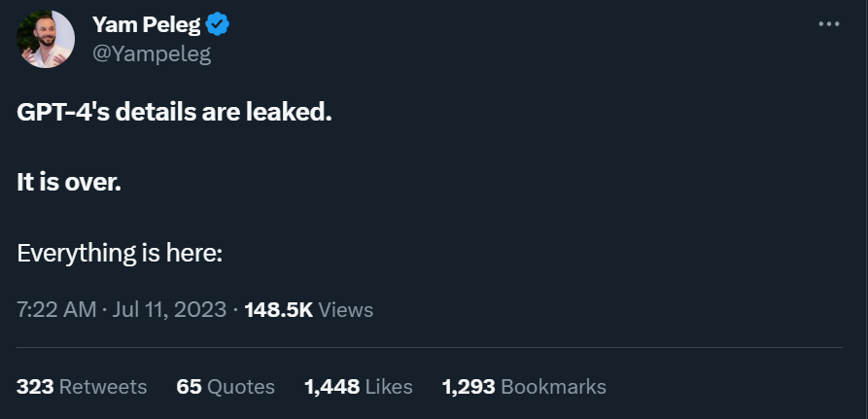Click the "It is over." line
The width and height of the screenshot is (868, 419).
click(x=69, y=182)
